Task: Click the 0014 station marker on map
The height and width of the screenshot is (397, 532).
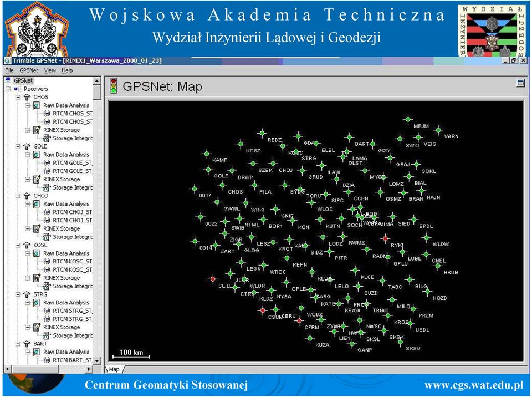Action: 195,241
